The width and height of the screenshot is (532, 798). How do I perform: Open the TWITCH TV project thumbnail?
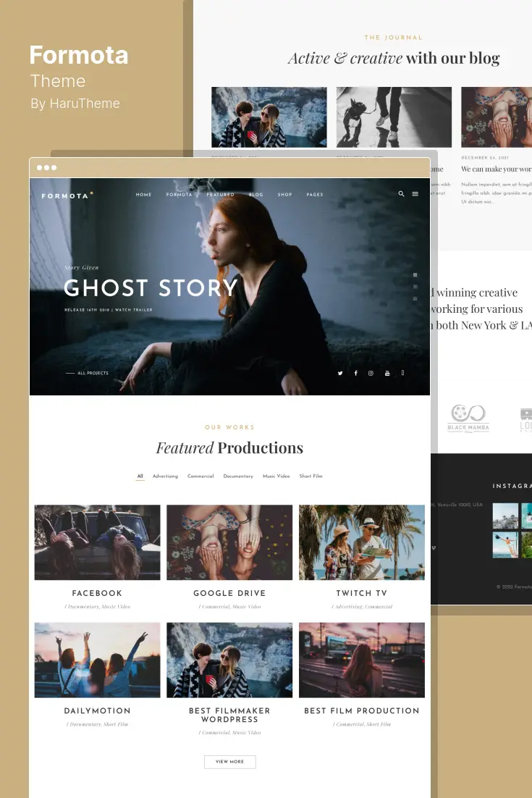pyautogui.click(x=362, y=542)
